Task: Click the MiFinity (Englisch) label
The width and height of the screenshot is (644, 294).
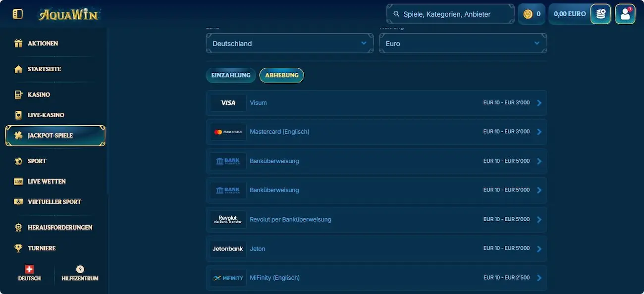Action: [x=275, y=278]
